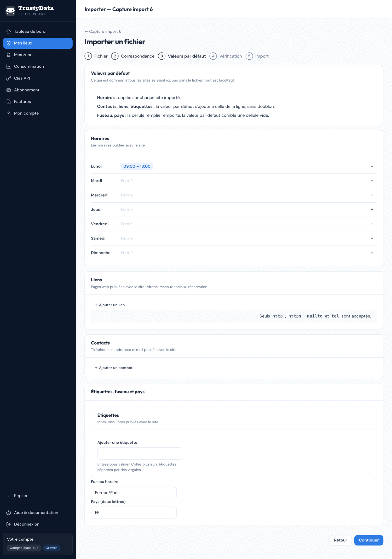392x559 pixels.
Task: Click the Growth plan badge
Action: click(51, 548)
